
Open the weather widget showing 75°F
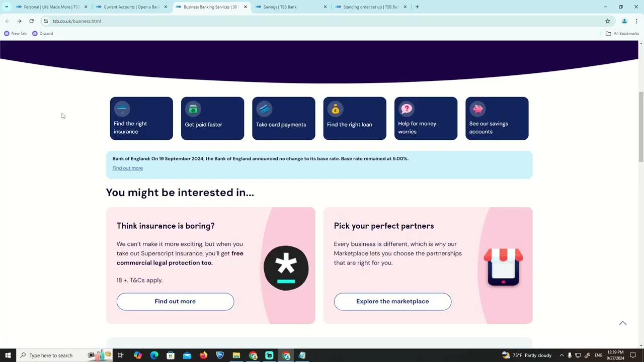point(527,355)
